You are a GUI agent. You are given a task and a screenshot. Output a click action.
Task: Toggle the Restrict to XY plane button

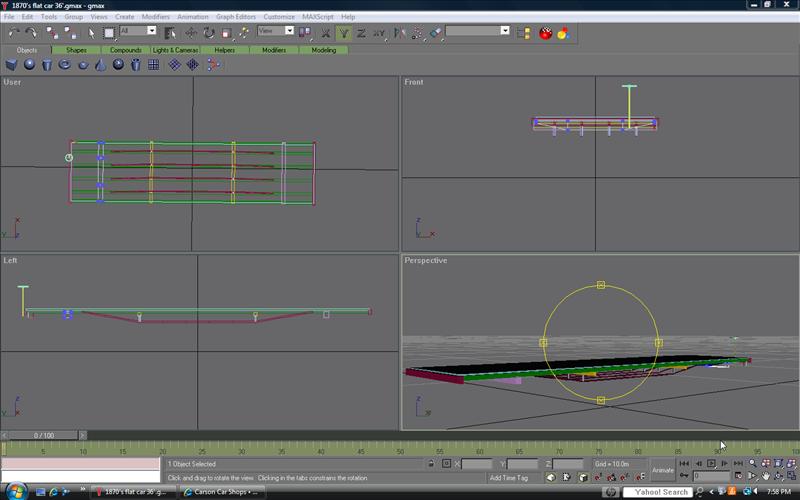pos(379,33)
